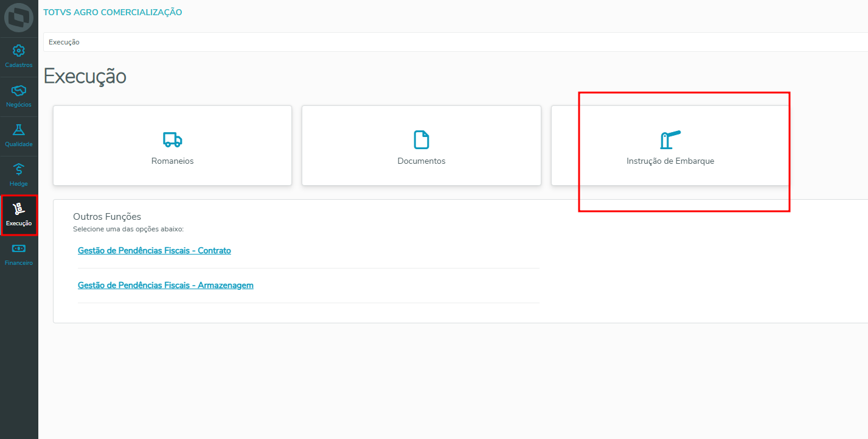Click 'Selecione uma das opções abaixo:' text

coord(128,230)
